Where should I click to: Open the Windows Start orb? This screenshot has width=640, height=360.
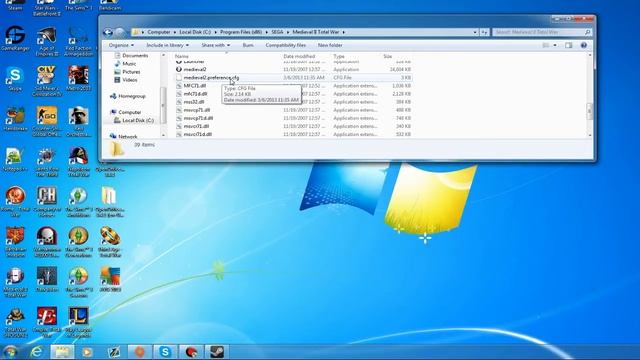10,352
